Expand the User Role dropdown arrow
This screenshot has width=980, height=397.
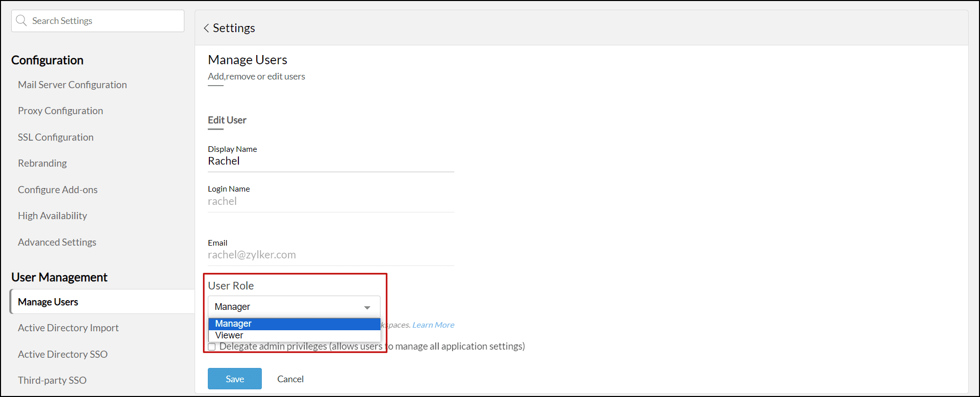(x=367, y=307)
